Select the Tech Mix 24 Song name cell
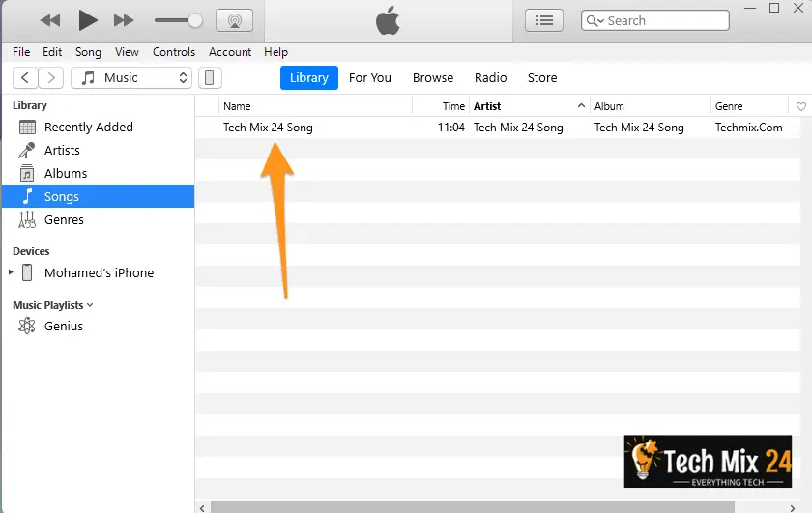Screen dimensions: 812x513 click(x=268, y=128)
